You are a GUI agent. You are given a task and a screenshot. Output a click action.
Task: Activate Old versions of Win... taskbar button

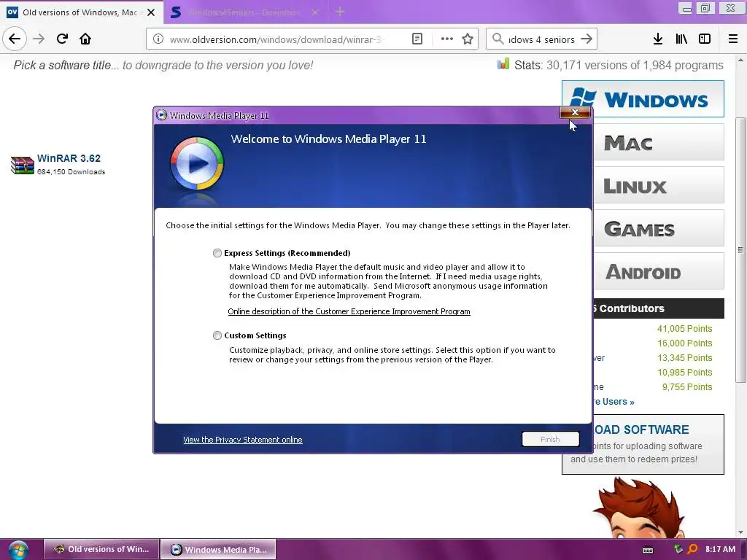(101, 550)
